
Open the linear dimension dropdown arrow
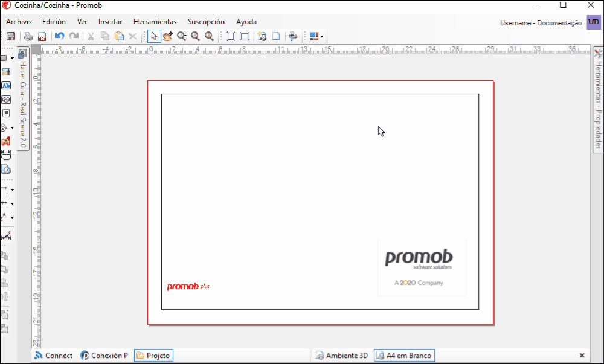coord(12,190)
